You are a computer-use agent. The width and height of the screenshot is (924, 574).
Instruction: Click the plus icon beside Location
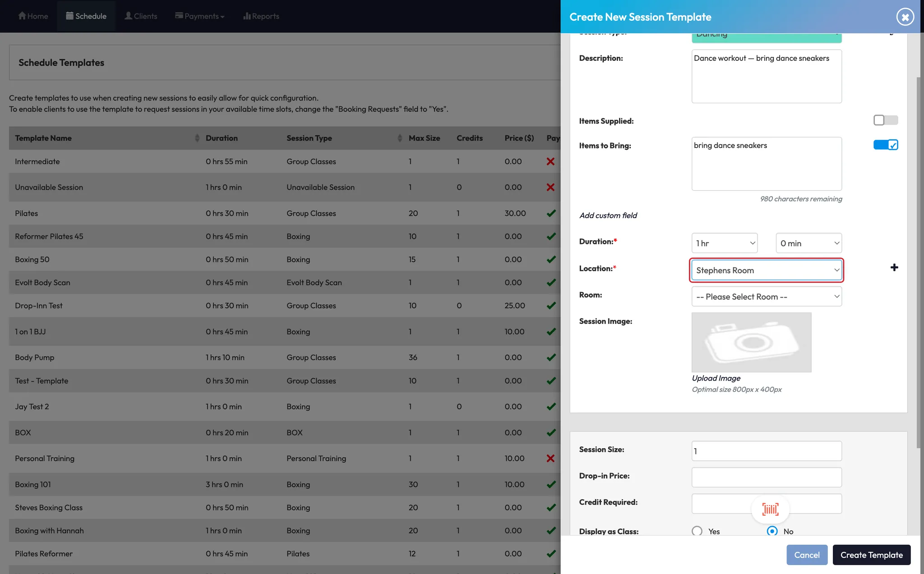pos(894,268)
